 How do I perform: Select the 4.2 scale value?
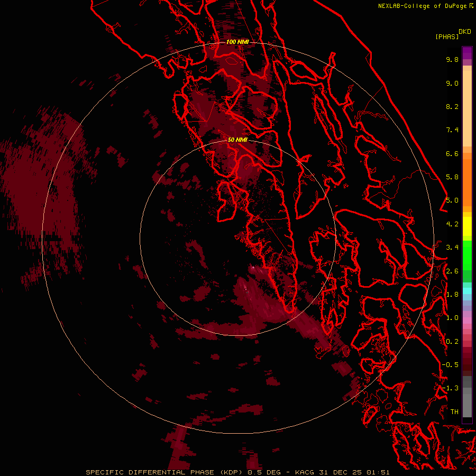tap(452, 224)
